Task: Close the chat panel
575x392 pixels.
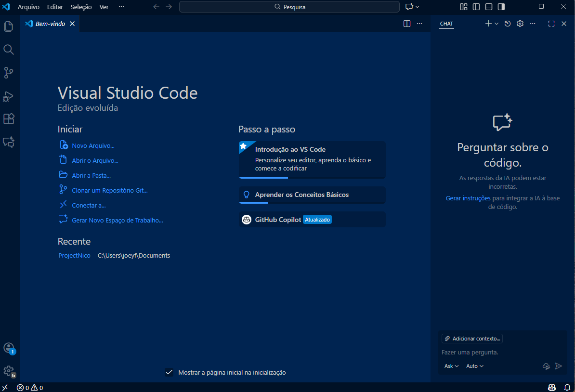Action: coord(564,24)
